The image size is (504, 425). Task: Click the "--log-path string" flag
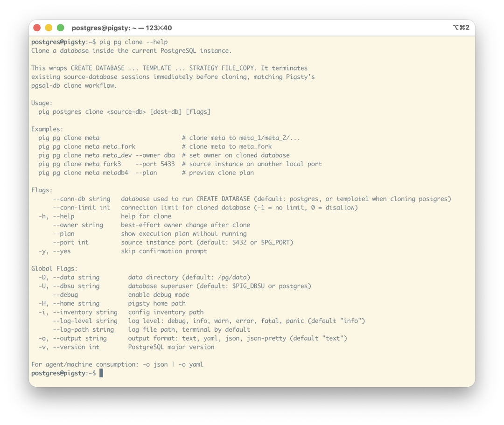click(x=84, y=329)
